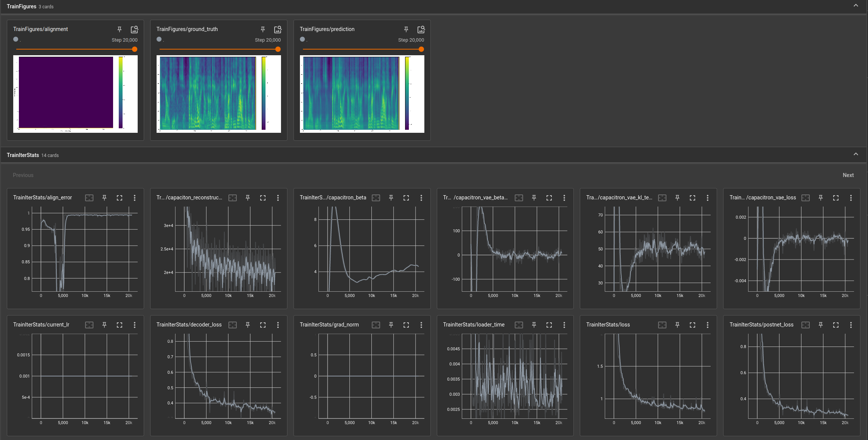Click the Previous page button

coord(23,175)
